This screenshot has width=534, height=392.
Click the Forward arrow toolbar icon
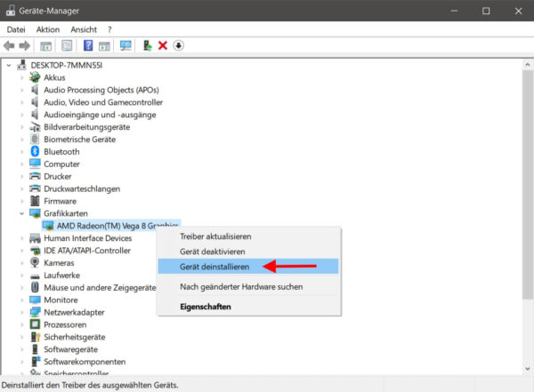tap(24, 45)
